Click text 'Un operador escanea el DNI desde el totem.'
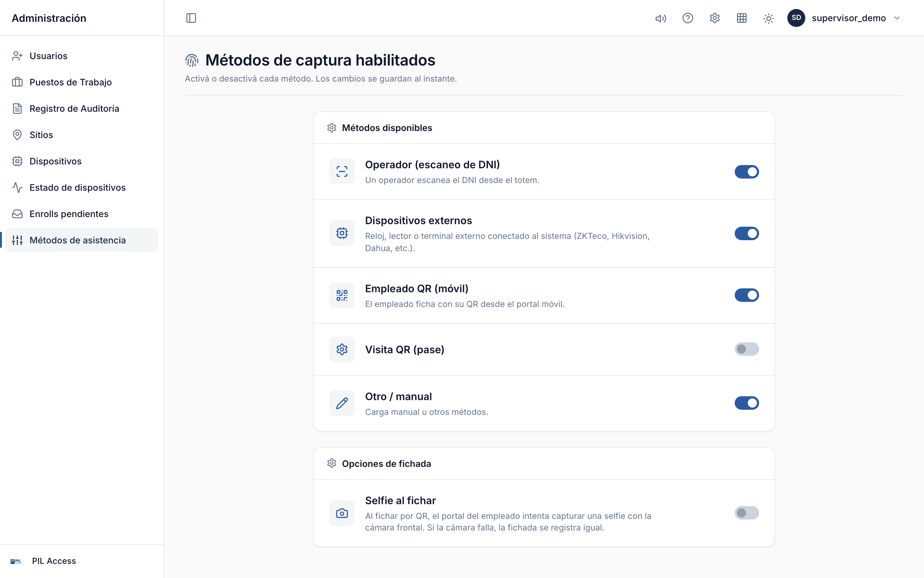 click(x=452, y=180)
